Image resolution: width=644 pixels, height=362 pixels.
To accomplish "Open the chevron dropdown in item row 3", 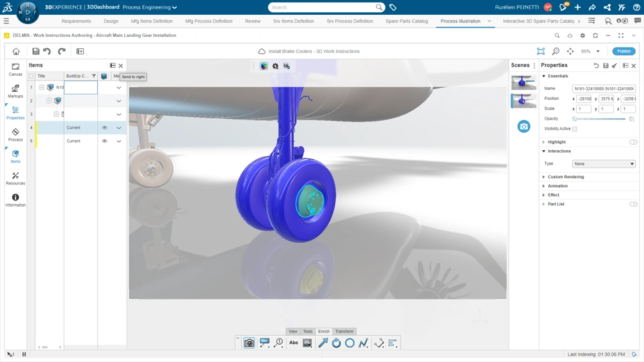I will (x=119, y=114).
